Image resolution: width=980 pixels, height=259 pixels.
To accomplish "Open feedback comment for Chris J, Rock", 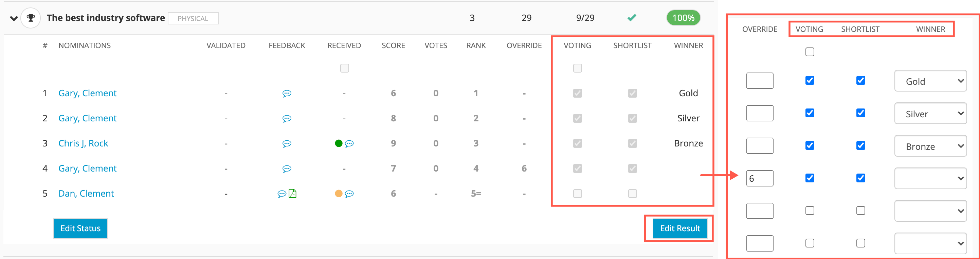I will [x=287, y=143].
